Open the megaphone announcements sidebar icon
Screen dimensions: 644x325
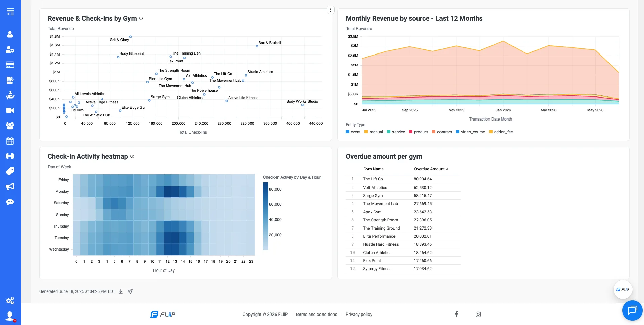pos(10,187)
